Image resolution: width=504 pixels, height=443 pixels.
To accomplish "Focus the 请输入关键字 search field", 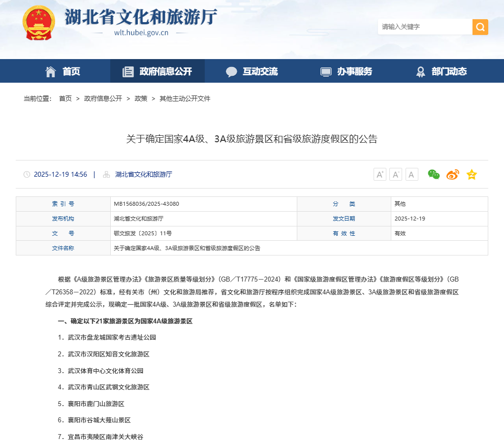I will click(424, 27).
